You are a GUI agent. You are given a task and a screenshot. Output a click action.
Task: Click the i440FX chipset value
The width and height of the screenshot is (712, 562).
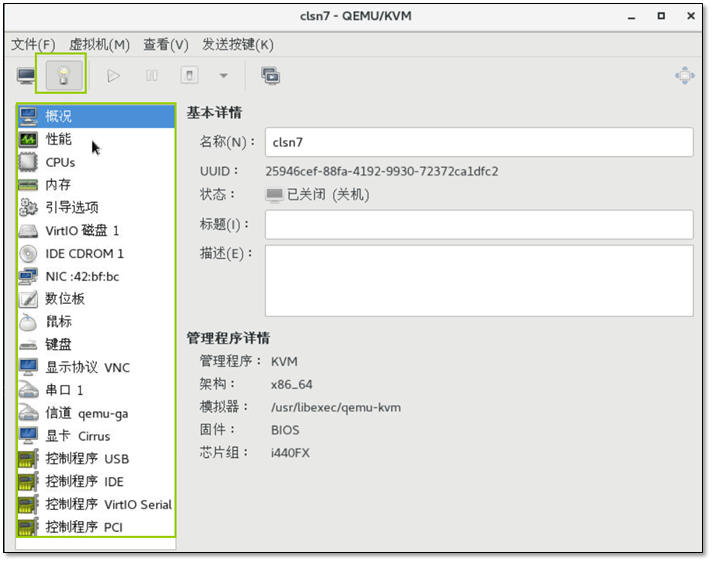click(x=290, y=453)
